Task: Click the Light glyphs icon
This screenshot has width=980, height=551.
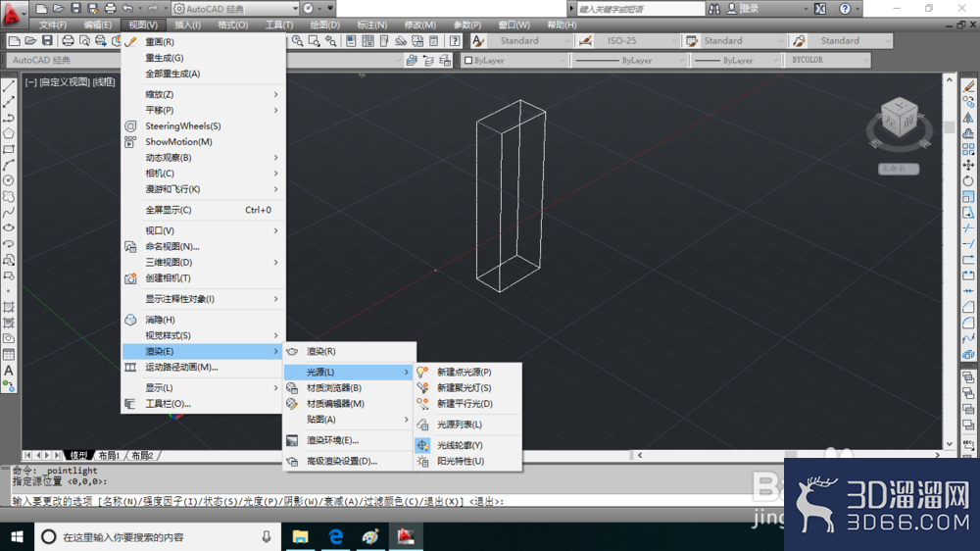Action: (x=423, y=445)
